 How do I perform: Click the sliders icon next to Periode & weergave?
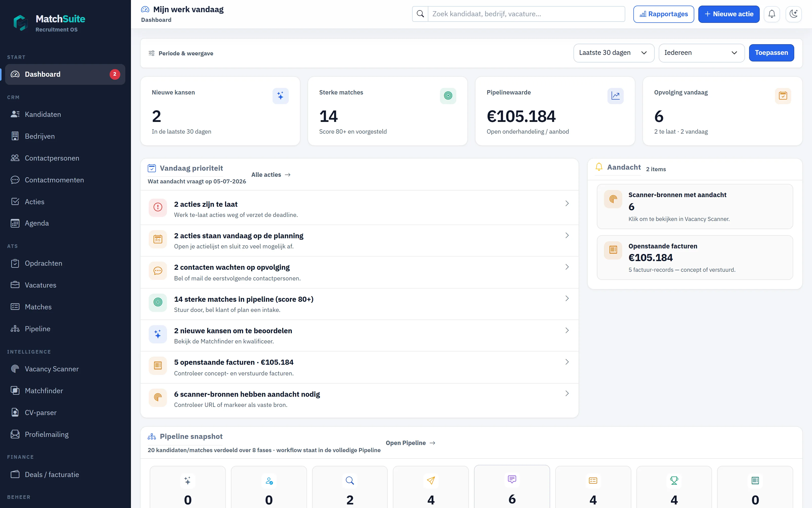pyautogui.click(x=152, y=53)
